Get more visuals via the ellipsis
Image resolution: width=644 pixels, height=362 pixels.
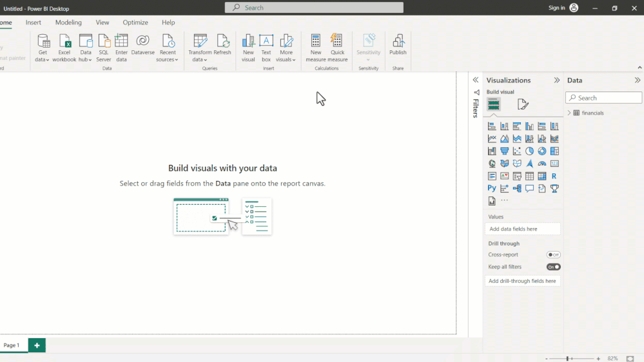(x=504, y=201)
